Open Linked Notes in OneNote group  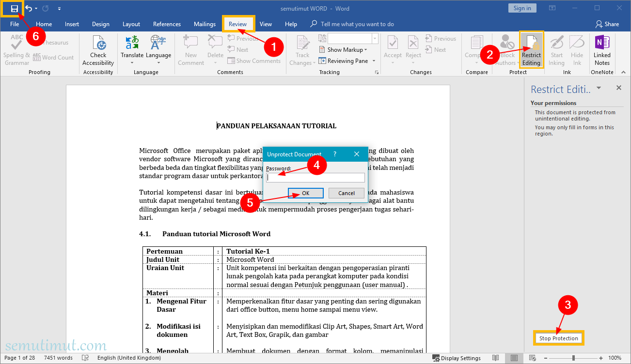602,50
